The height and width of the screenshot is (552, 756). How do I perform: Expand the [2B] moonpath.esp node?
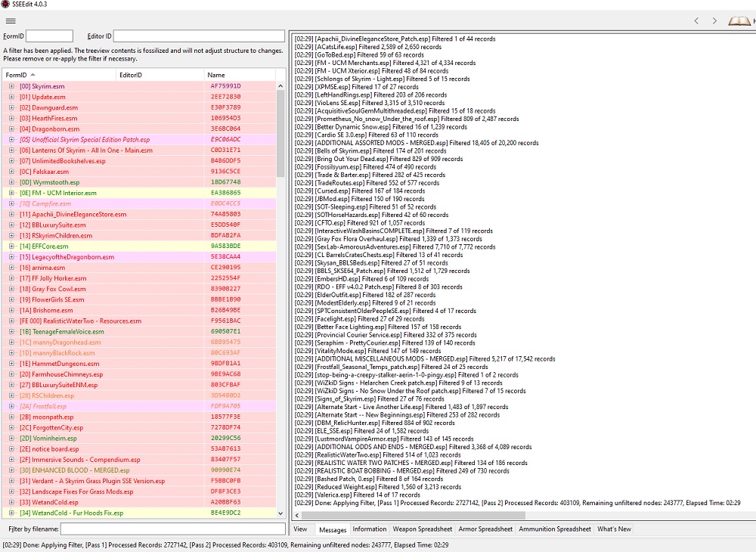[x=11, y=417]
